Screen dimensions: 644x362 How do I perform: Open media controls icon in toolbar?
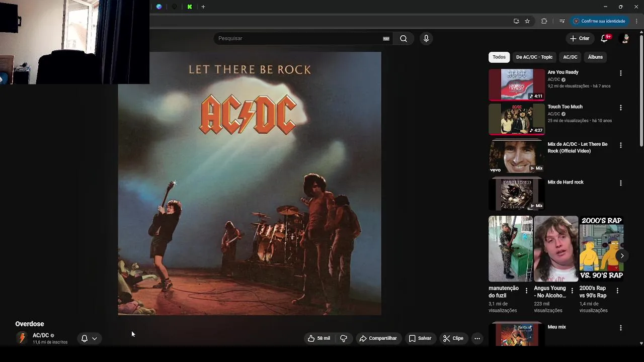[x=562, y=21]
